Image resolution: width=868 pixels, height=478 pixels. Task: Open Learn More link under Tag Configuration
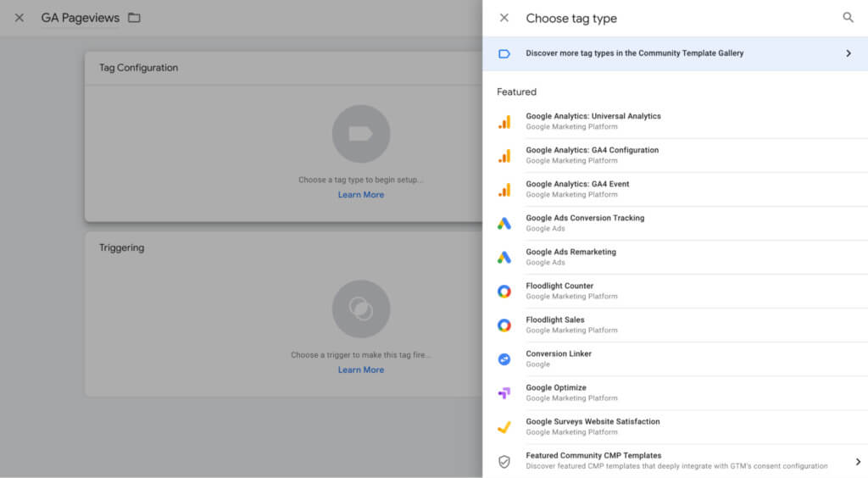pos(361,195)
